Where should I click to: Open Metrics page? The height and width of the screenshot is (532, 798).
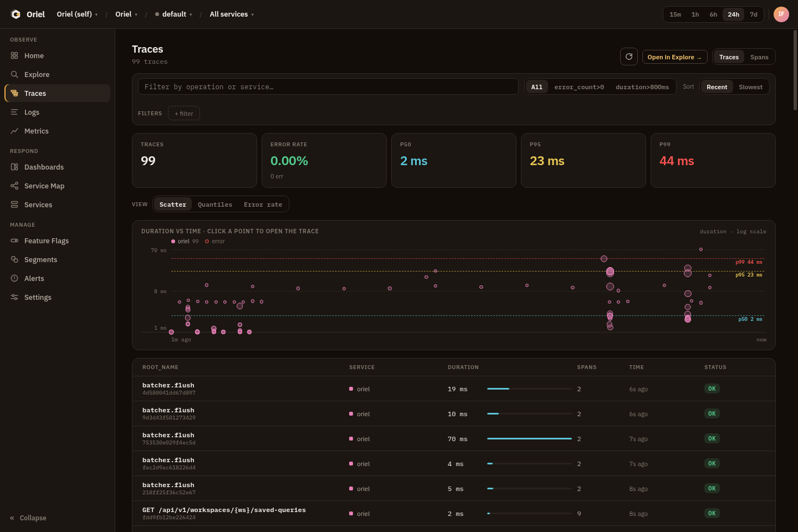(57, 131)
